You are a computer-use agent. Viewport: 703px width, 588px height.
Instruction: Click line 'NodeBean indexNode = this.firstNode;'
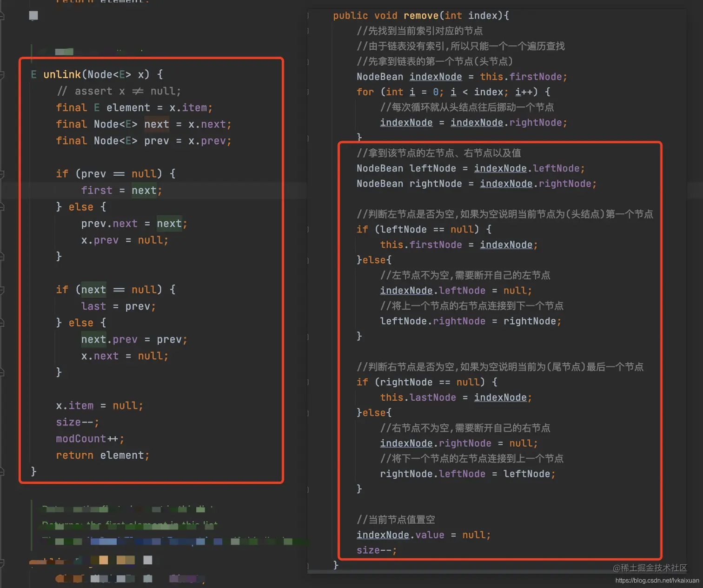(462, 77)
